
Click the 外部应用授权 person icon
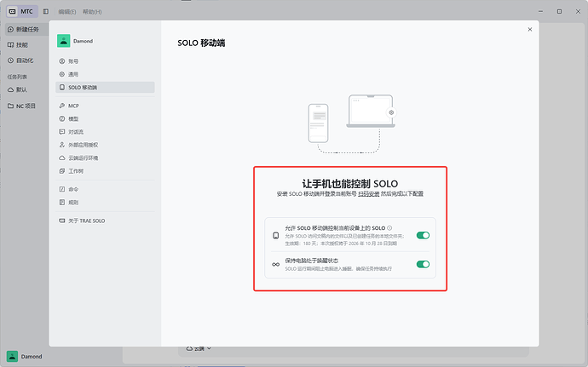tap(62, 145)
